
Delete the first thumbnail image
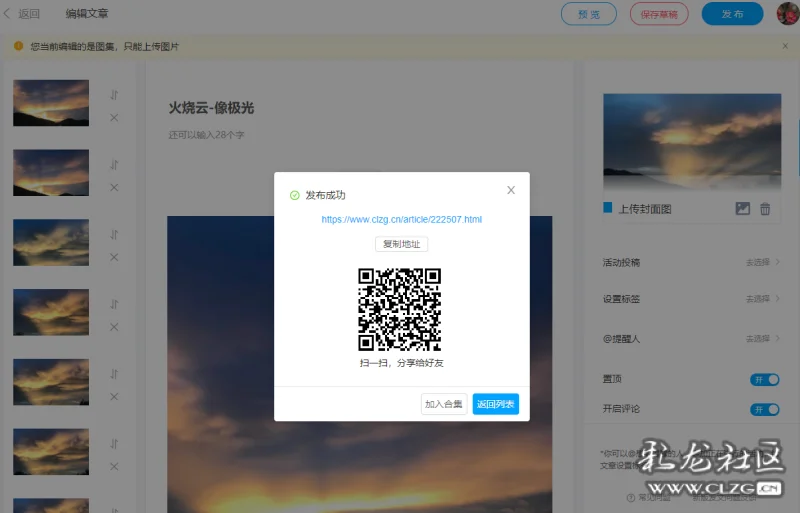[114, 118]
